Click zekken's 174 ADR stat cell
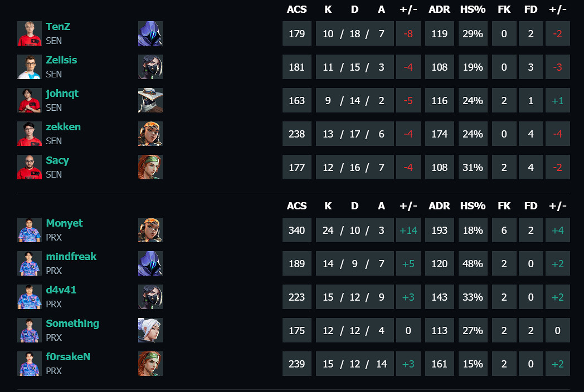This screenshot has width=584, height=392. pos(439,134)
